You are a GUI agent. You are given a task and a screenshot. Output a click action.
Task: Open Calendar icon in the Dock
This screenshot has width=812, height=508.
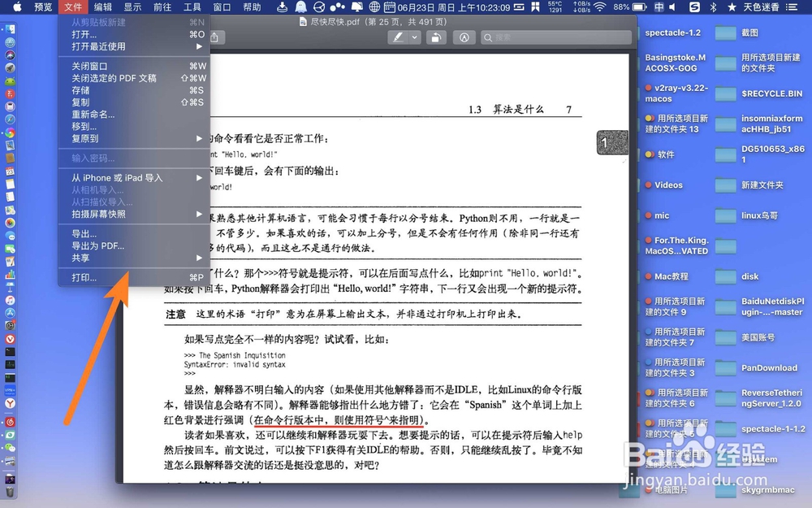click(10, 171)
